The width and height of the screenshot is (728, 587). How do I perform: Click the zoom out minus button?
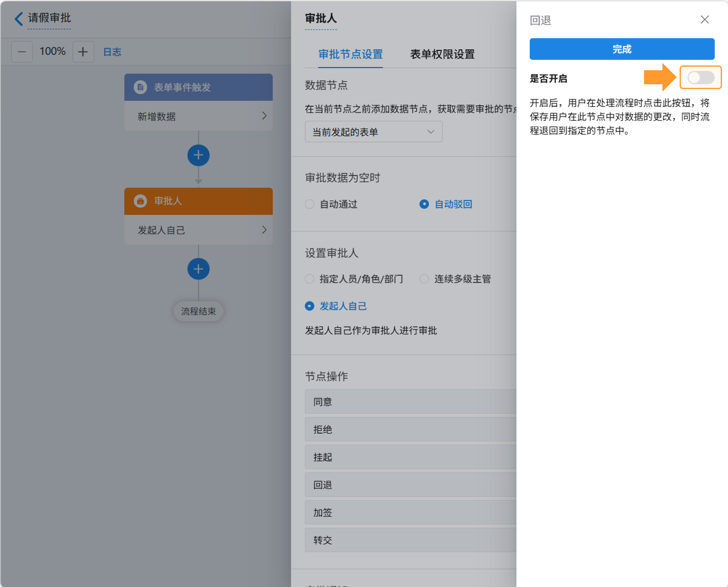[x=22, y=52]
